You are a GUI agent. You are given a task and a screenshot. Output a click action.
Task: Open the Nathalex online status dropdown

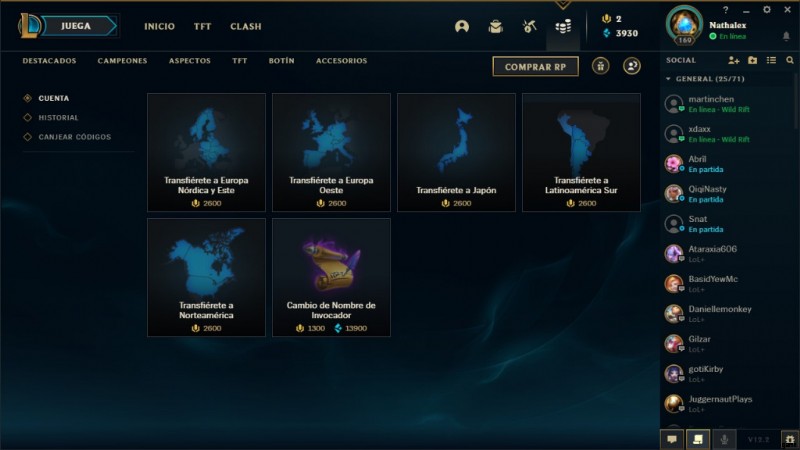(x=728, y=37)
